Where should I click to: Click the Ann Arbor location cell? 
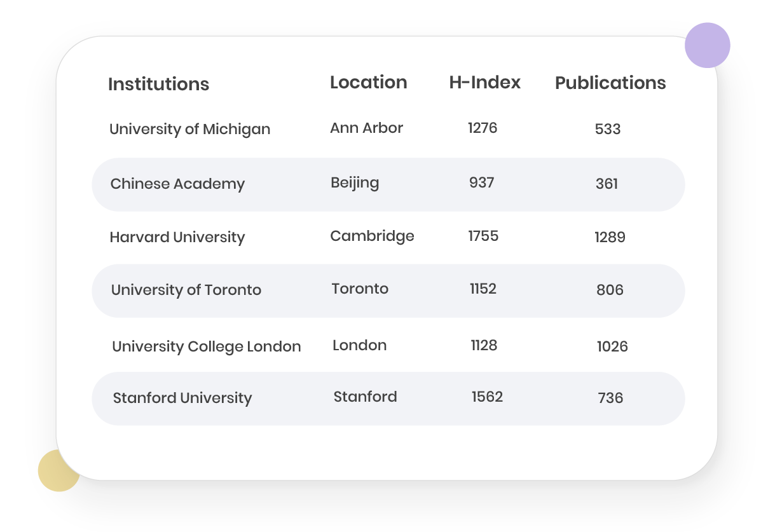point(366,128)
